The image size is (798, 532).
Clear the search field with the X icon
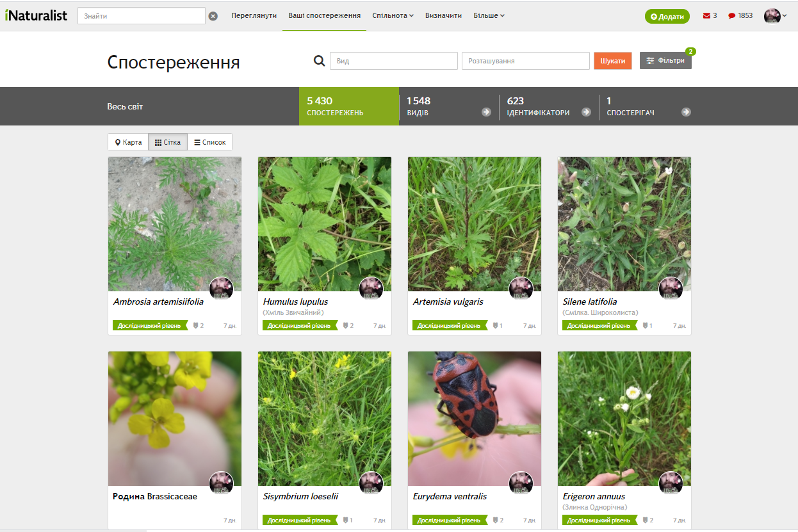[x=213, y=16]
